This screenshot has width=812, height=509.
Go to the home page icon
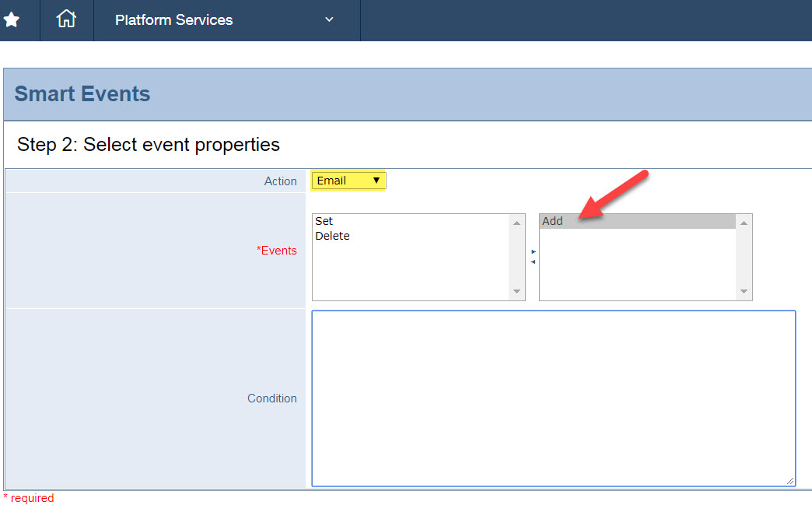tap(66, 19)
